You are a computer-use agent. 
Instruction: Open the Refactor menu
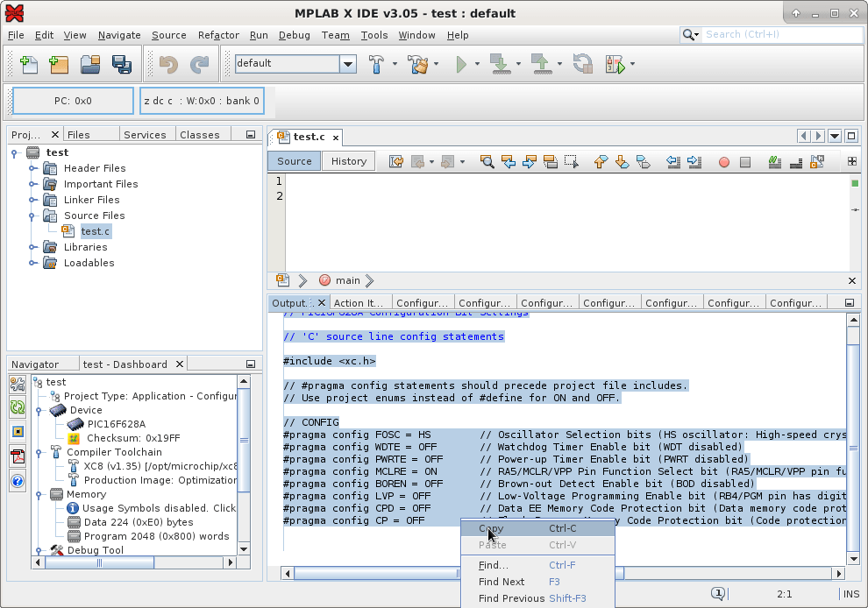[218, 35]
